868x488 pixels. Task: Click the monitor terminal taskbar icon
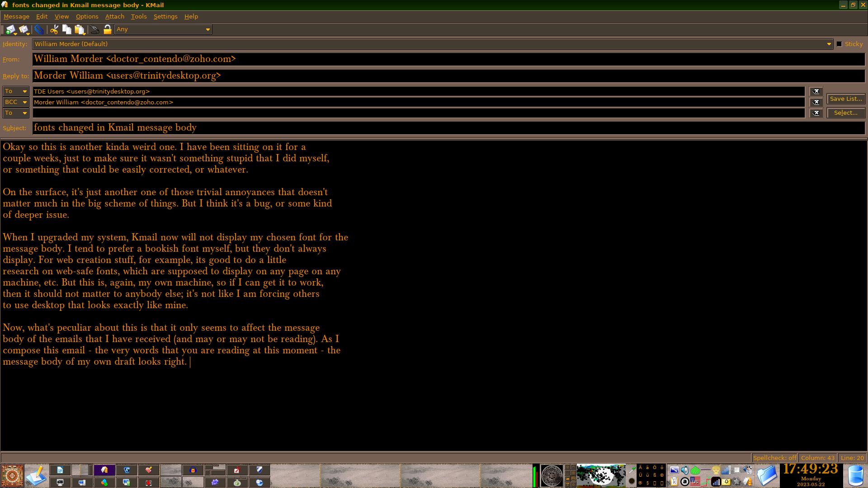point(60,482)
